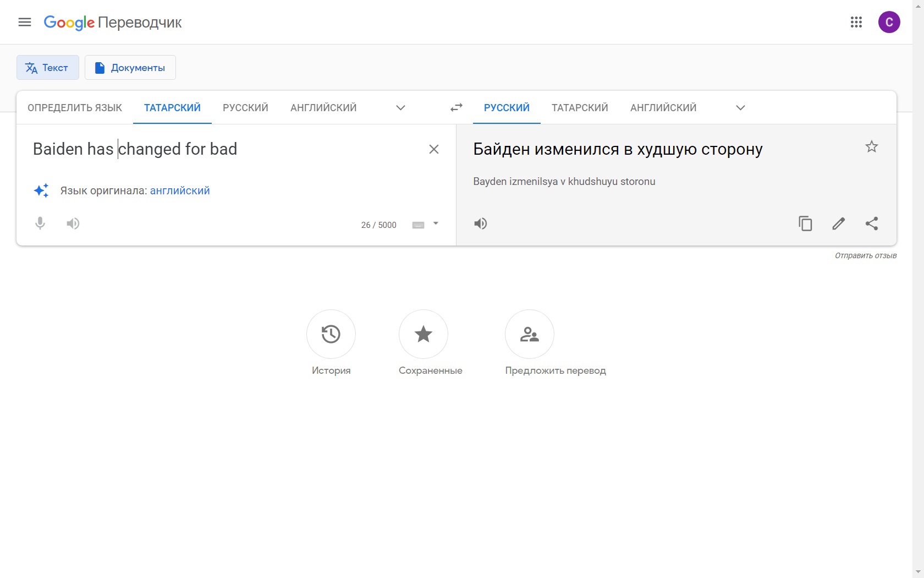Image resolution: width=924 pixels, height=578 pixels.
Task: Click the 26 / 5000 character counter
Action: tap(379, 225)
